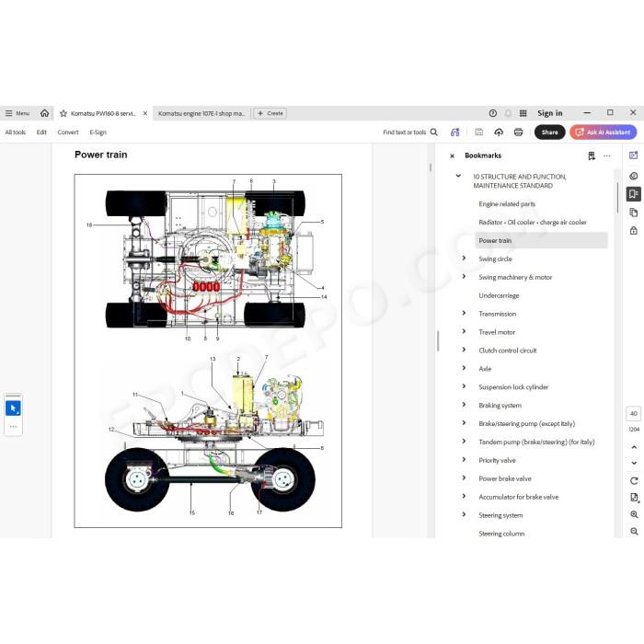
Task: Click the Share button
Action: click(549, 132)
